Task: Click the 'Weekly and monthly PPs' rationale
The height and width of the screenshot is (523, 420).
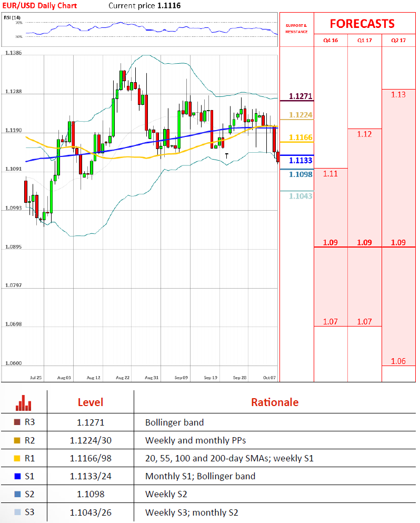Action: pyautogui.click(x=196, y=441)
